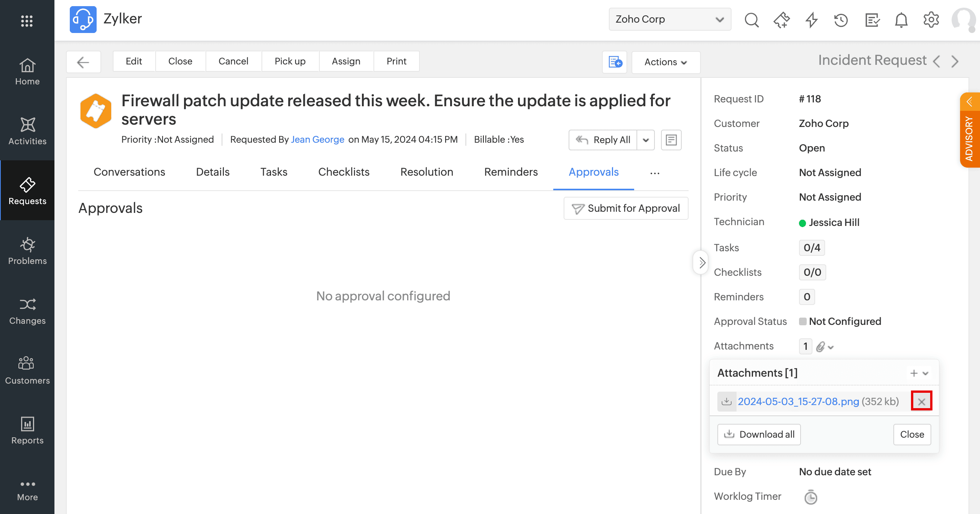Image resolution: width=980 pixels, height=514 pixels.
Task: Click the Download all button
Action: click(x=759, y=435)
